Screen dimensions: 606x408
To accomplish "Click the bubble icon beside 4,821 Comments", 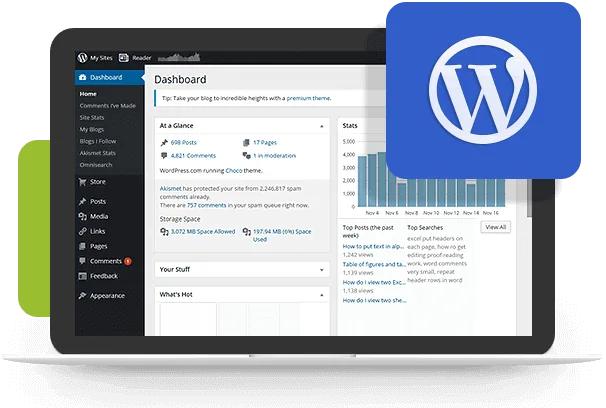I will [164, 156].
